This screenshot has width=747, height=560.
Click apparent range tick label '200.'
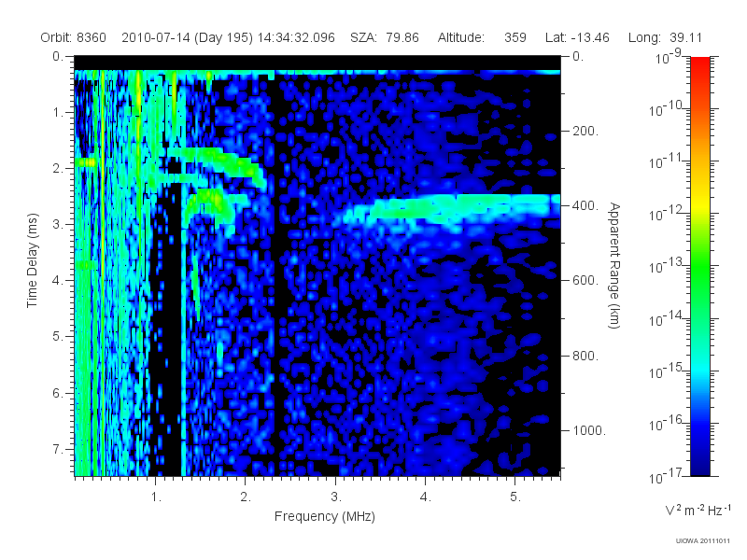point(585,131)
